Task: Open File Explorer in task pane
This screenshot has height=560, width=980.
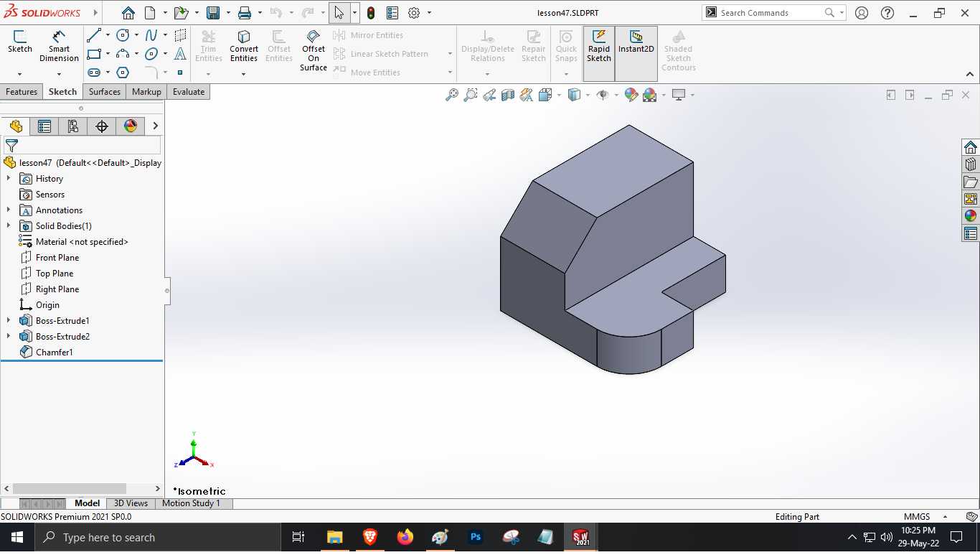Action: (x=971, y=182)
